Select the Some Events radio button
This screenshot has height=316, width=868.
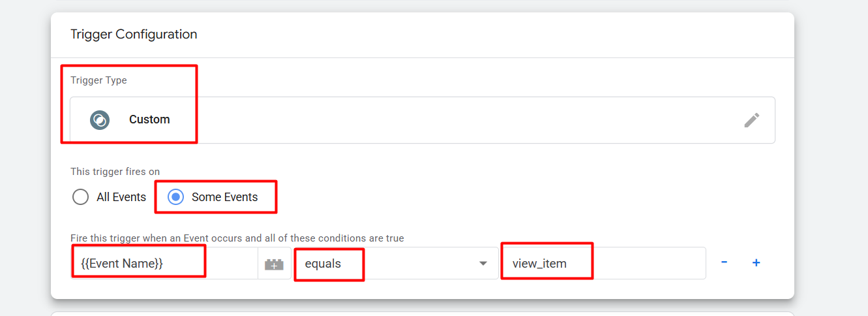[x=175, y=197]
